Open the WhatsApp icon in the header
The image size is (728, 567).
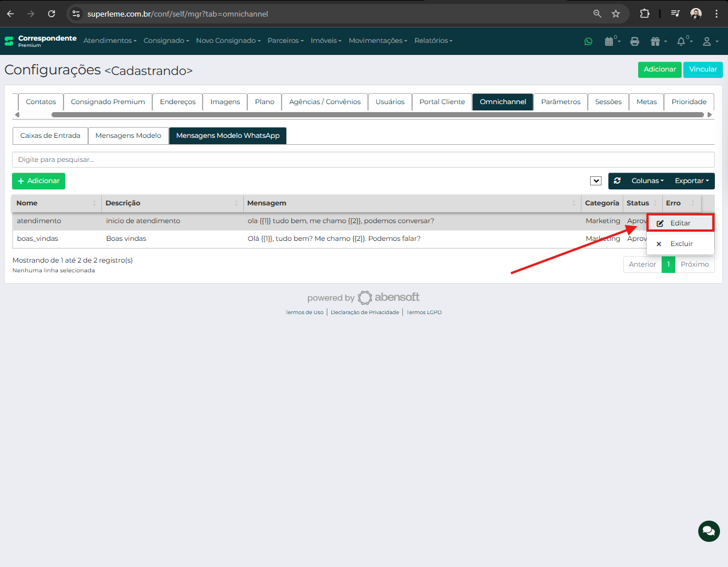click(588, 41)
